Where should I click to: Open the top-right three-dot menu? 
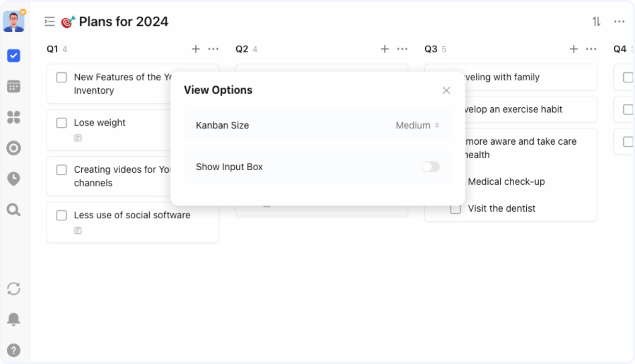(x=619, y=21)
